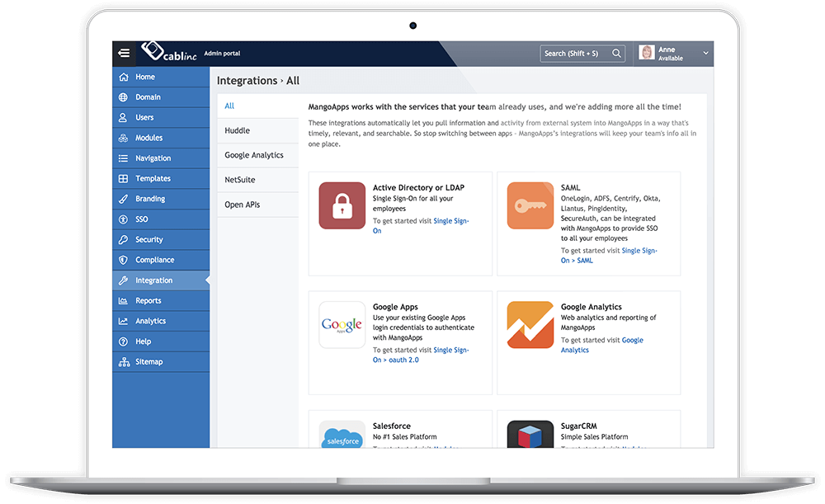Select the NetSuite tab

(257, 180)
